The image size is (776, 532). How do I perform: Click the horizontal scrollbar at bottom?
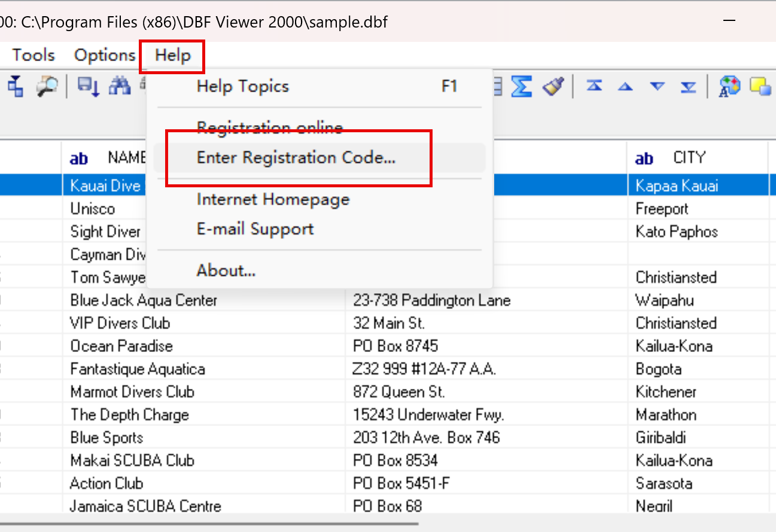(x=209, y=523)
